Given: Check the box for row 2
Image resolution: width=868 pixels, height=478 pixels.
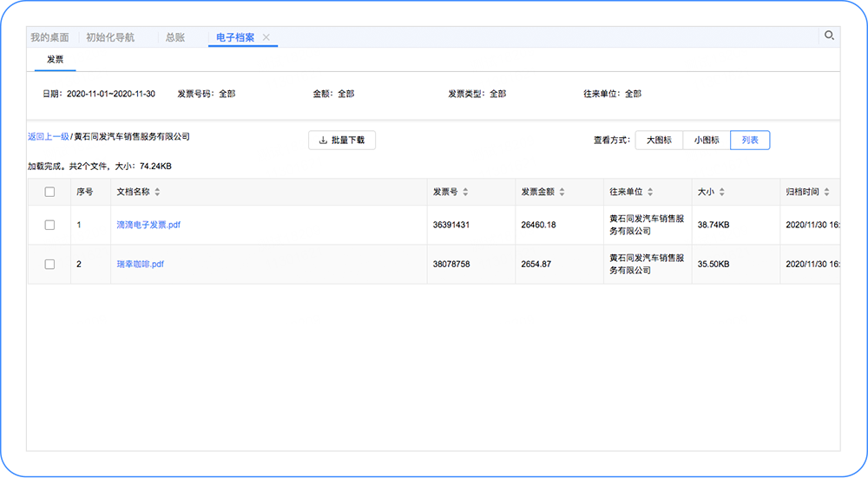Looking at the screenshot, I should (x=49, y=264).
